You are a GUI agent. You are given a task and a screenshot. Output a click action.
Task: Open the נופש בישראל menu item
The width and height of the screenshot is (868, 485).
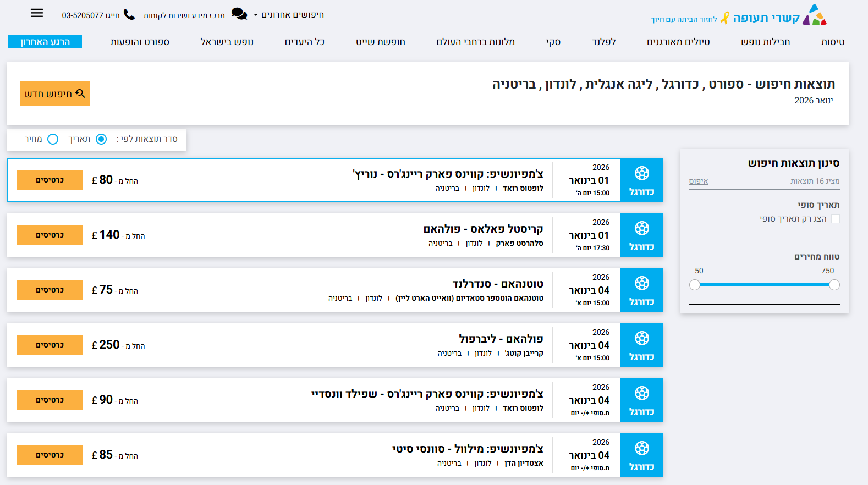pyautogui.click(x=227, y=42)
